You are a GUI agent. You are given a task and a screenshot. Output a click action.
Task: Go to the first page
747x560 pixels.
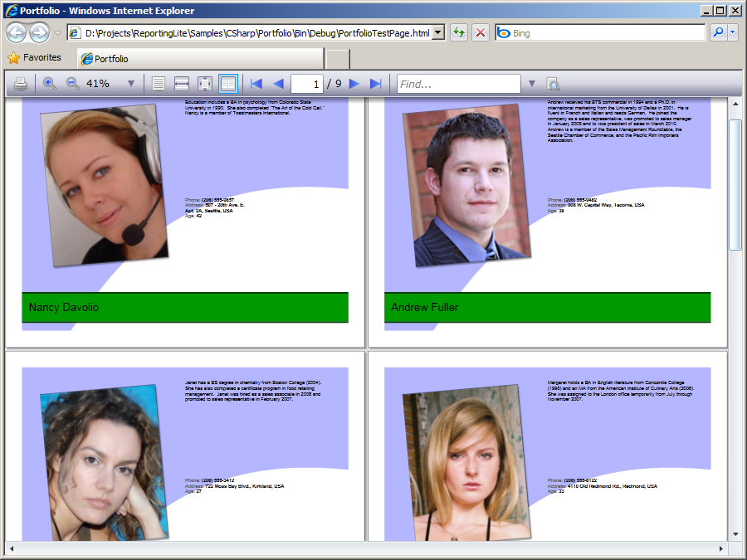coord(256,84)
